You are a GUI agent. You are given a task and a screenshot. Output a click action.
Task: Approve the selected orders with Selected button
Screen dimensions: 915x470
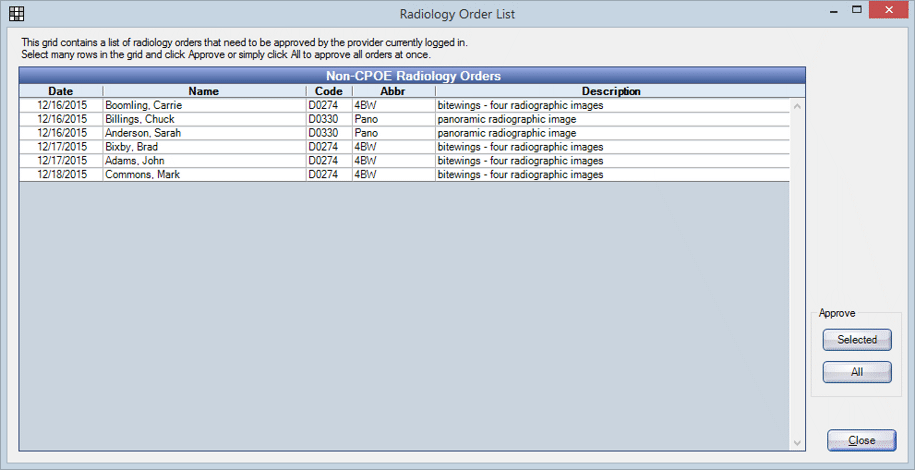coord(857,340)
